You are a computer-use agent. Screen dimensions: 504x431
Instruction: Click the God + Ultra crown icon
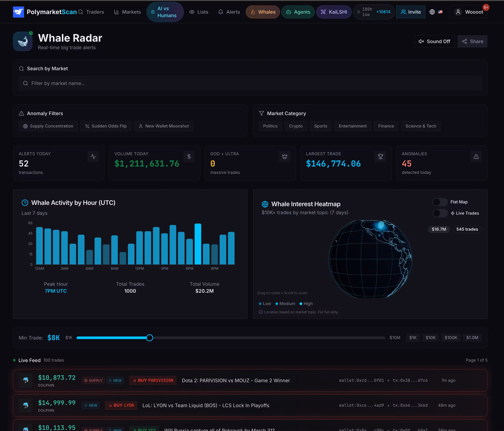coord(285,156)
